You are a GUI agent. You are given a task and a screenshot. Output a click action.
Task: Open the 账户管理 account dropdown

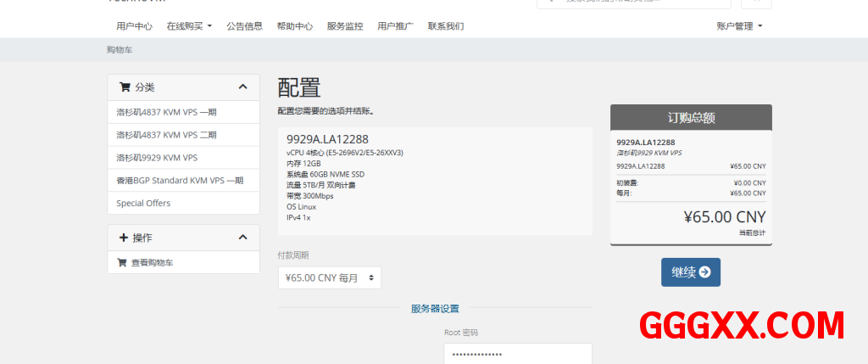point(739,26)
